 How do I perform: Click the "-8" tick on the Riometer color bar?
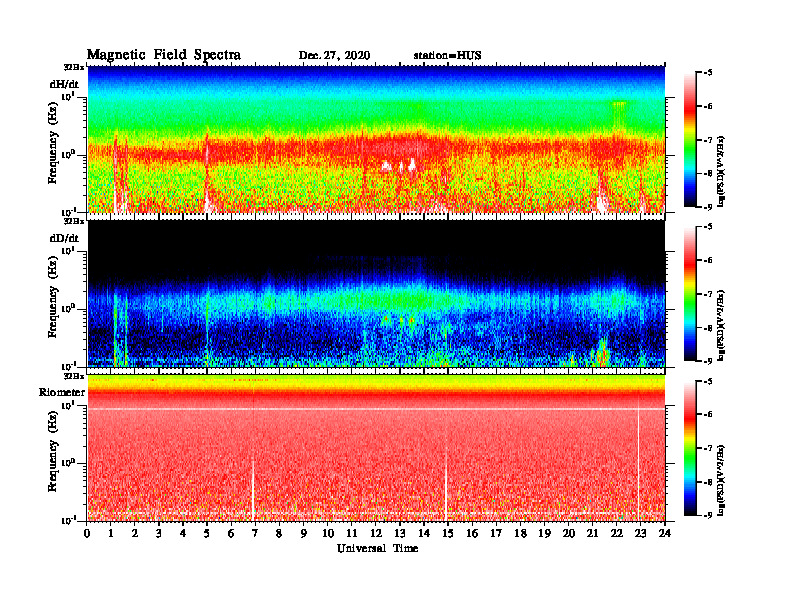point(708,482)
